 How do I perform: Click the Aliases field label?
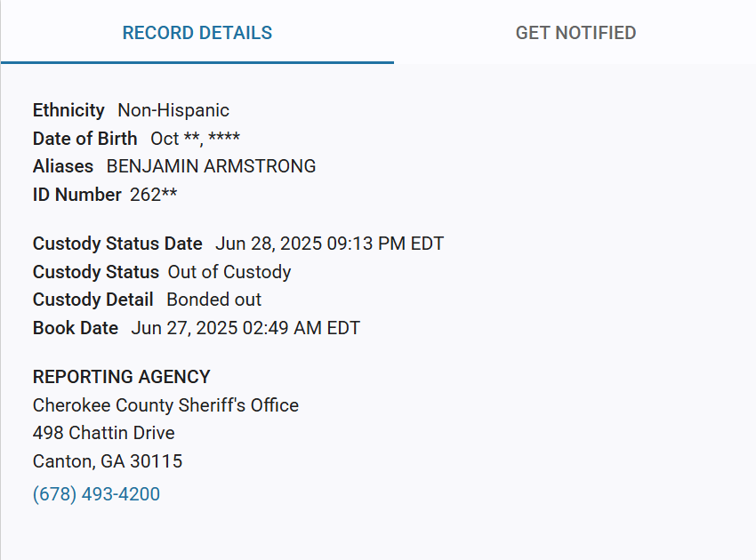63,166
